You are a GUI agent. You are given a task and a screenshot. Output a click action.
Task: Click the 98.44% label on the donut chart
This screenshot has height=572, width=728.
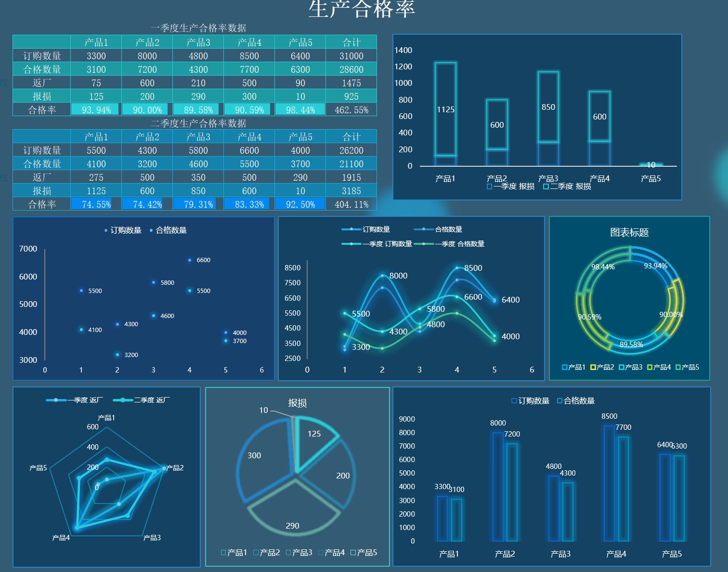tap(603, 267)
